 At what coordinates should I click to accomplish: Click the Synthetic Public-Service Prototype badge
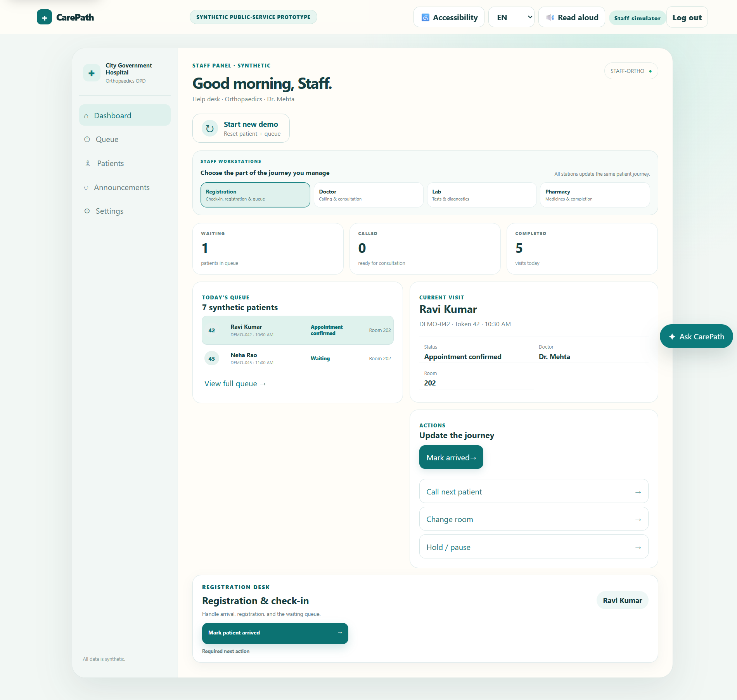(x=253, y=17)
